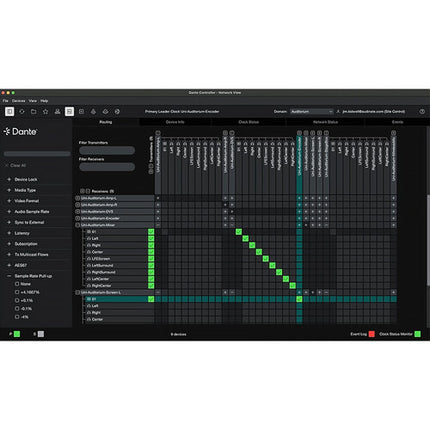Click the hexagon toolbar icon
Image resolution: width=430 pixels, height=430 pixels.
click(x=105, y=112)
